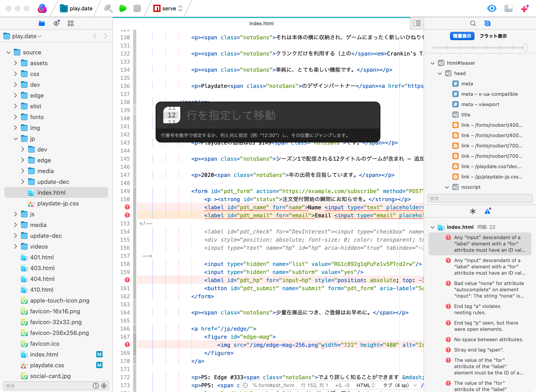
Task: Click the stop button in toolbar
Action: pos(137,8)
